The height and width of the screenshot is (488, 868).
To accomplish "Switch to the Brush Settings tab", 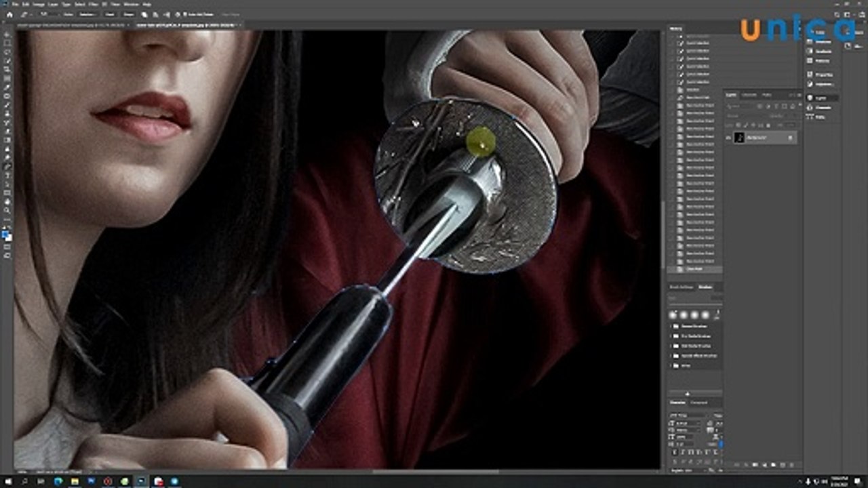I will tap(682, 287).
